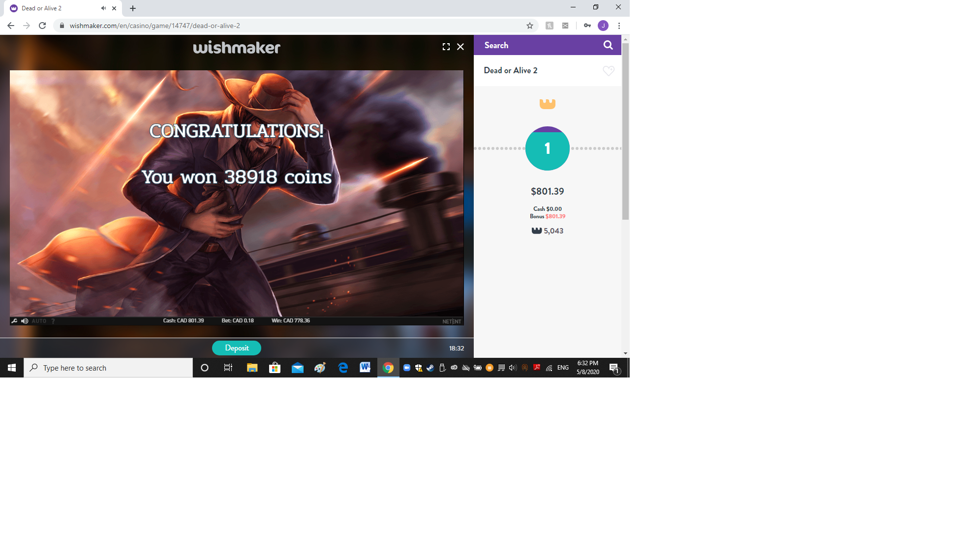The height and width of the screenshot is (551, 980).
Task: Click the Windows taskbar search box
Action: point(108,368)
